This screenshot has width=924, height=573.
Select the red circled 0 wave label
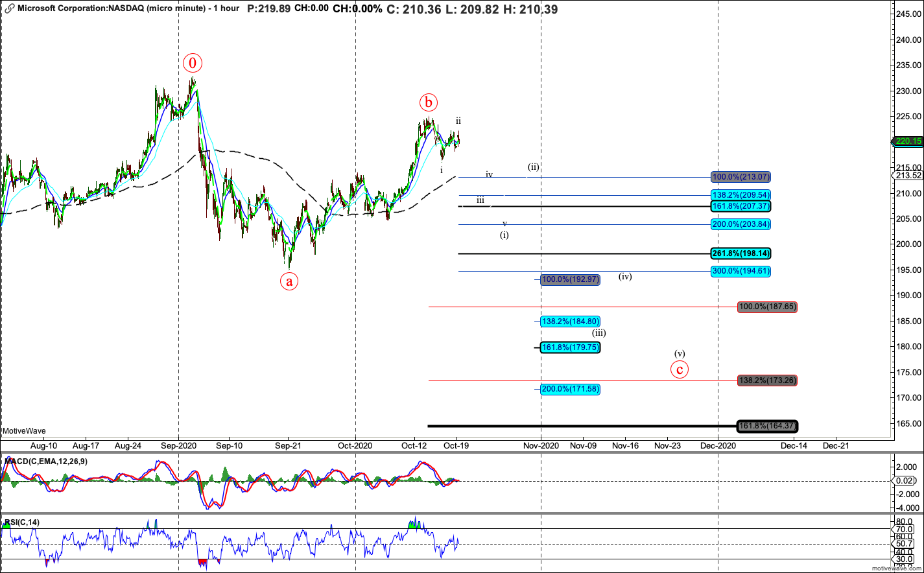tap(193, 63)
